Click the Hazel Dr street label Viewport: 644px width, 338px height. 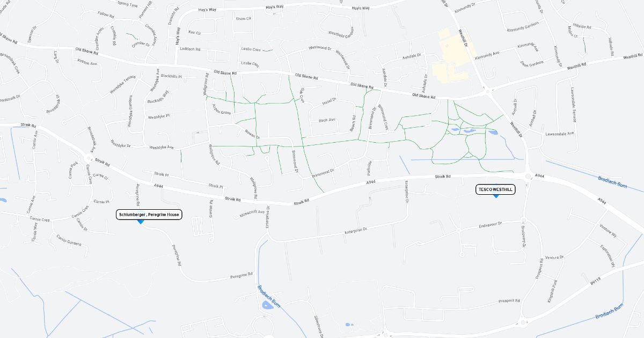coord(329,100)
